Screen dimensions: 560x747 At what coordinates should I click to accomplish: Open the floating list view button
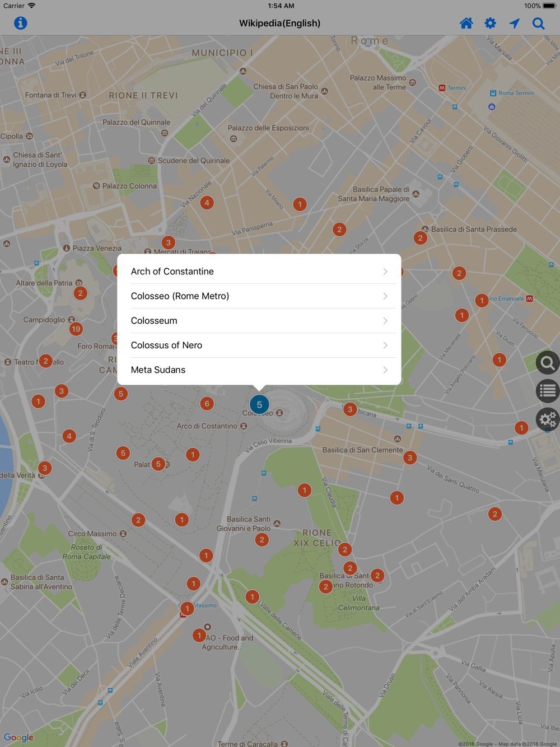[547, 391]
